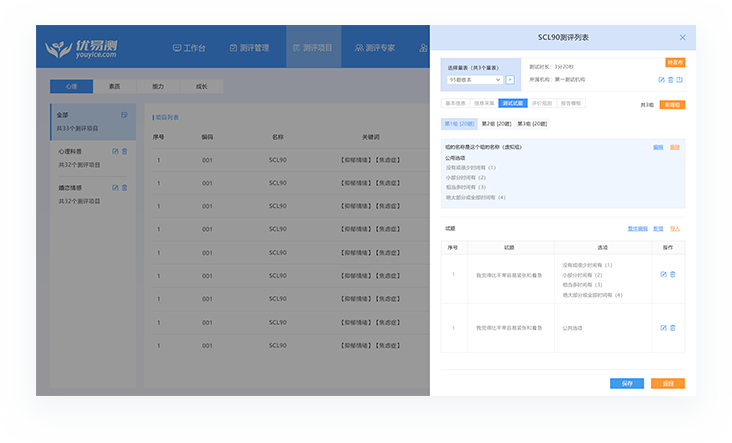The image size is (732, 443).
Task: Click the 编辑 link in the group name box
Action: pos(658,148)
